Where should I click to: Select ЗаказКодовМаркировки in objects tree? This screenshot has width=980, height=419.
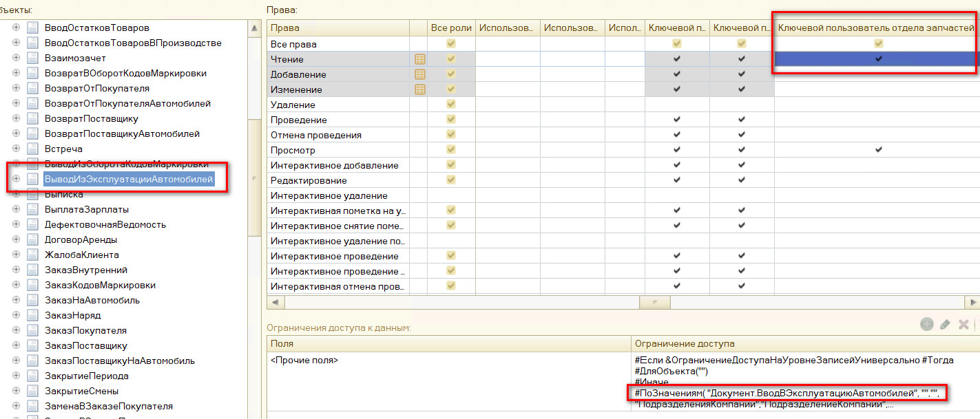pyautogui.click(x=100, y=285)
